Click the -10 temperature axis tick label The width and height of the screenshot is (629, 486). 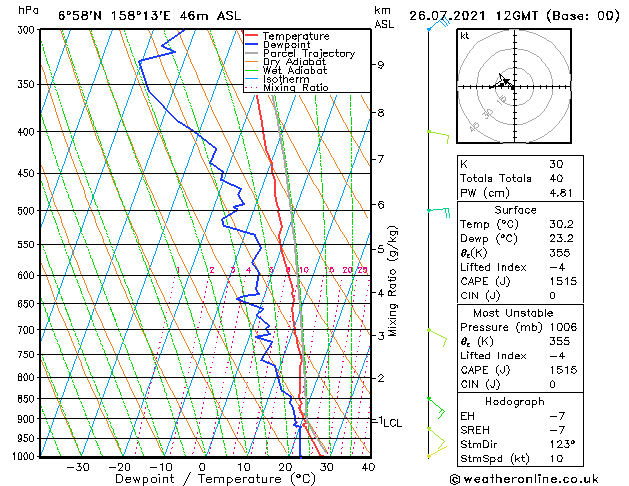point(160,467)
